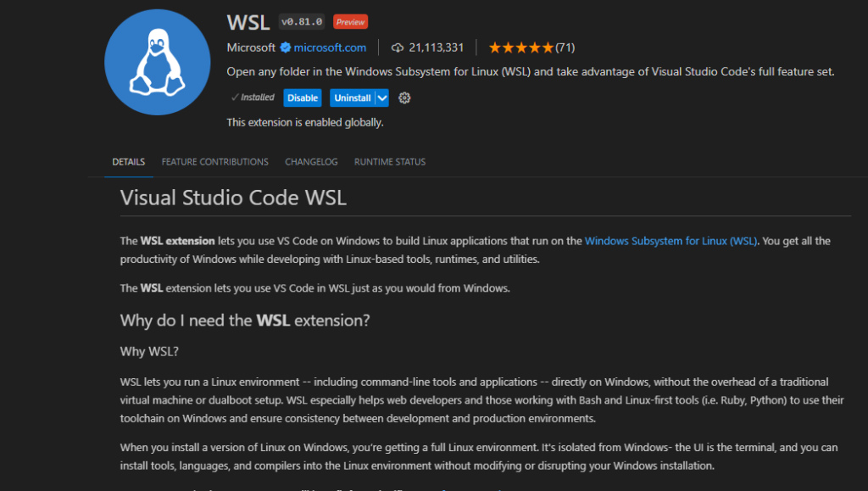
Task: Click the 'Why do I need the WSL extension?' heading
Action: coord(245,320)
